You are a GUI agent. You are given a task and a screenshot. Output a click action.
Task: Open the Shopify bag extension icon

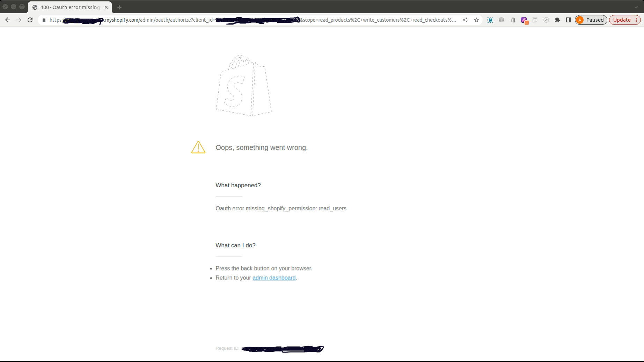513,20
